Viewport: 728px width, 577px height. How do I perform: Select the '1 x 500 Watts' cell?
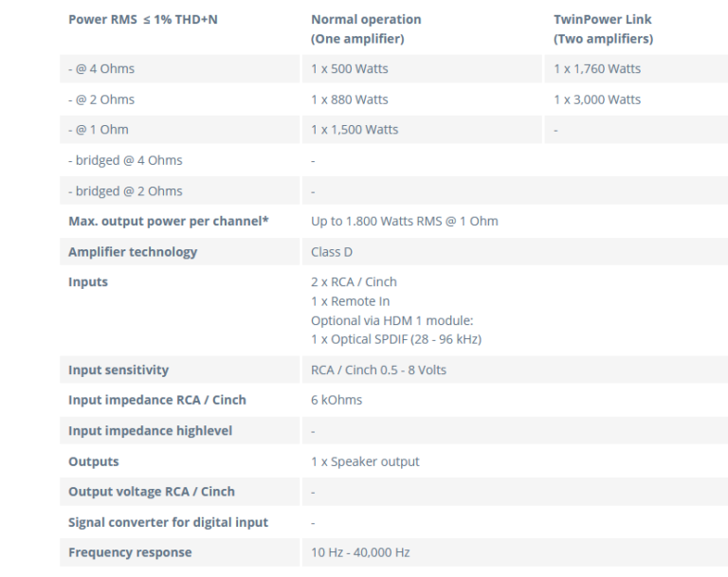[x=350, y=69]
